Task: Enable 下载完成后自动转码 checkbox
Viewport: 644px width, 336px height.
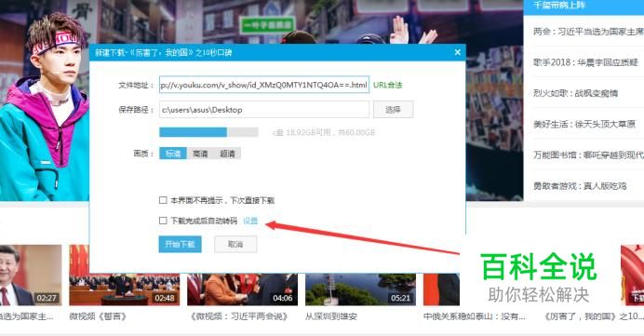Action: (163, 221)
